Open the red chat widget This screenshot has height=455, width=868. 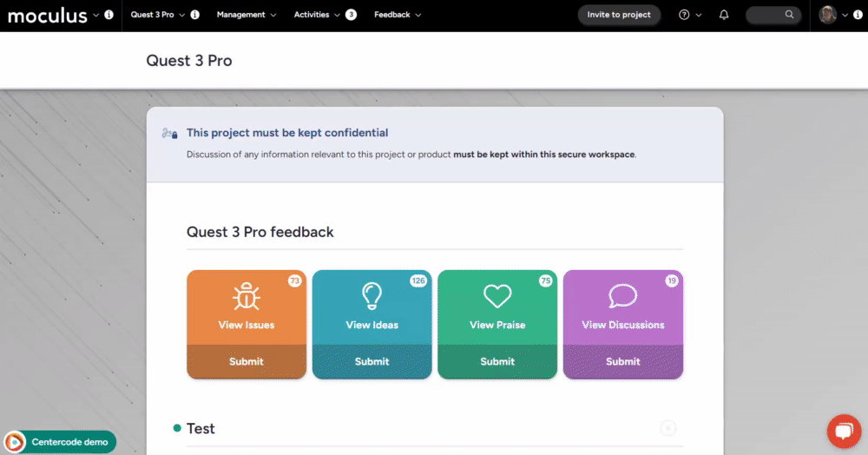[x=845, y=432]
